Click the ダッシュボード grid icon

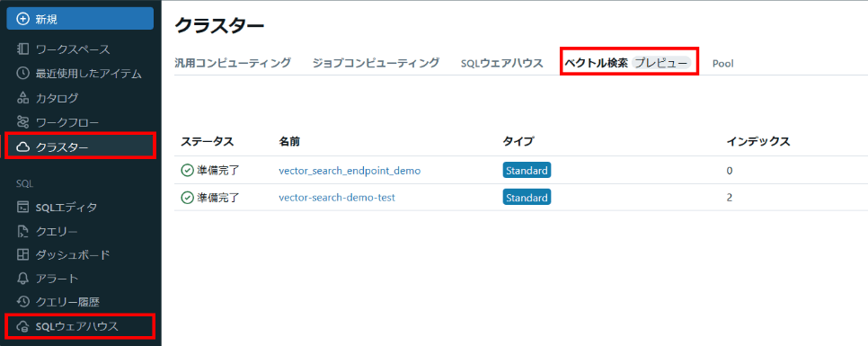(22, 254)
